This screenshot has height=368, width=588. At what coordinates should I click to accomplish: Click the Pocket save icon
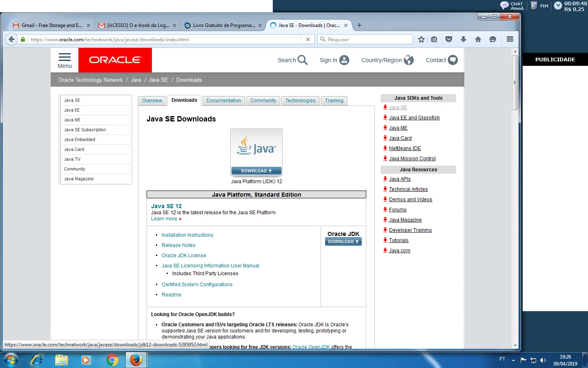click(449, 39)
